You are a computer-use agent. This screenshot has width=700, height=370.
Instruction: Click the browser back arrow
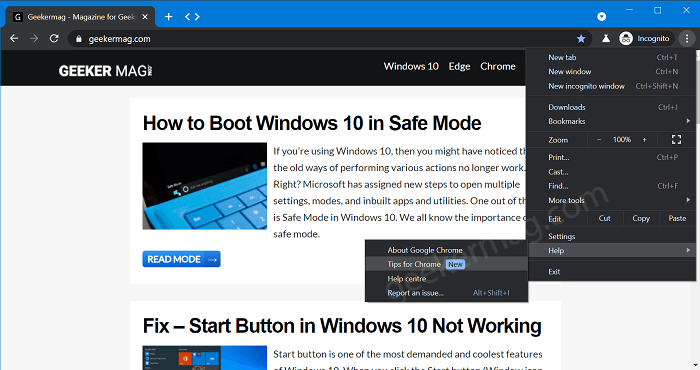tap(14, 38)
